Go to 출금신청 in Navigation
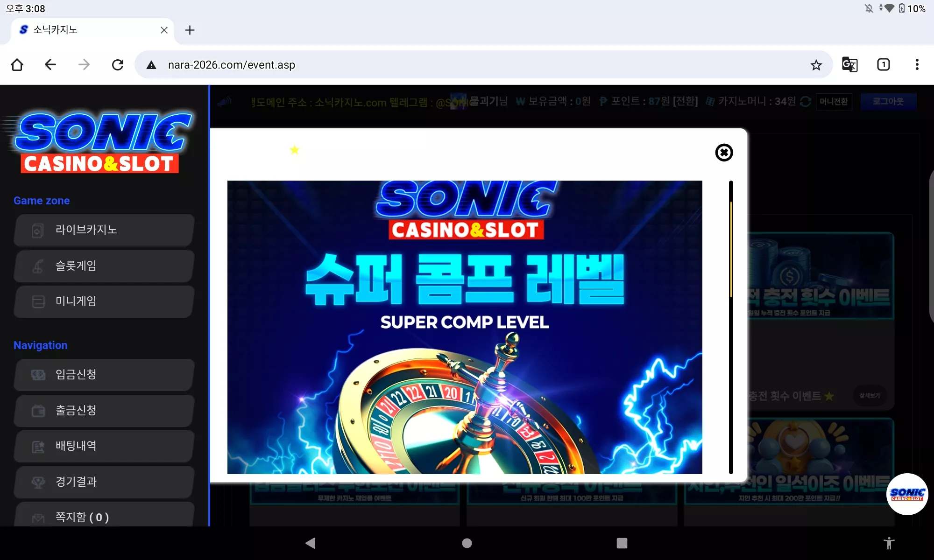Image resolution: width=934 pixels, height=560 pixels. (104, 410)
